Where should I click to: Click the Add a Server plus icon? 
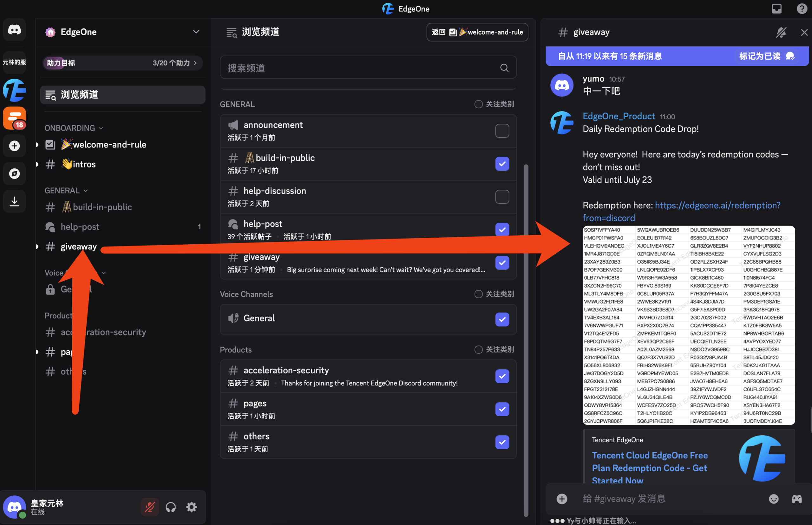(x=14, y=146)
